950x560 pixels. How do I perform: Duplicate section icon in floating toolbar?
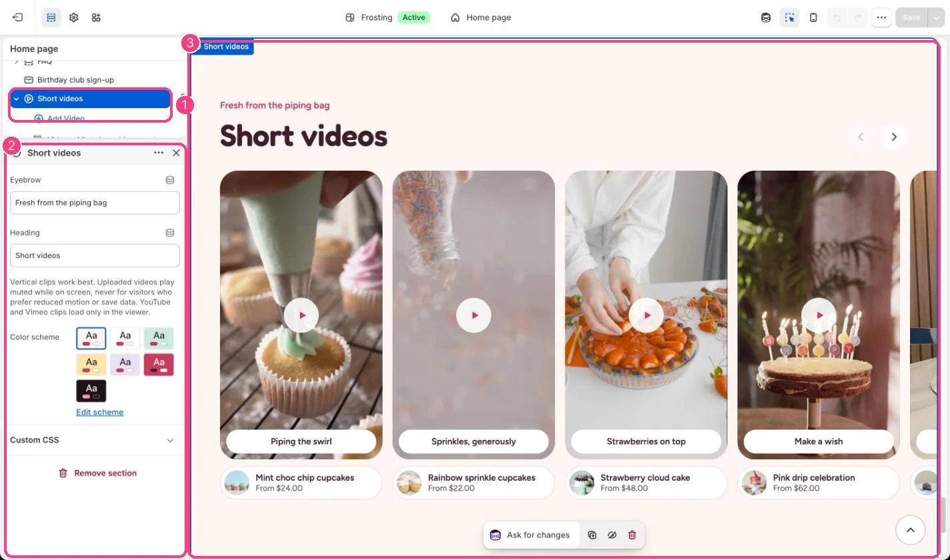[592, 535]
